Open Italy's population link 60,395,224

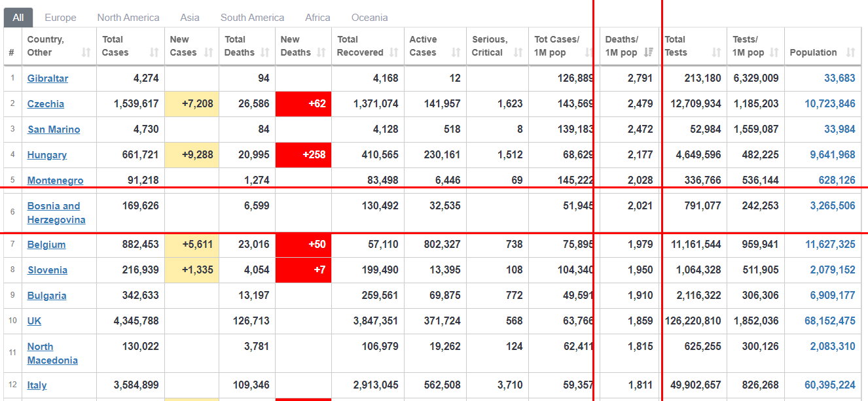tap(830, 385)
